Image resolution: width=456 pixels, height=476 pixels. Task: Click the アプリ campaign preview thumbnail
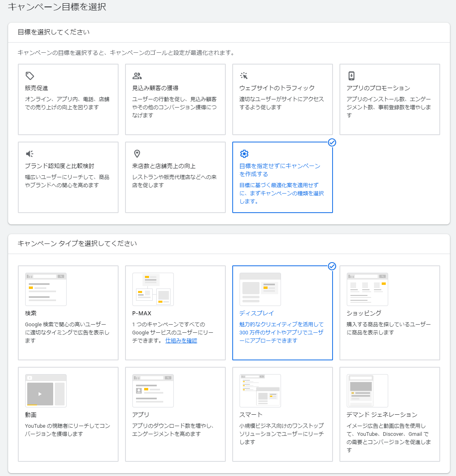click(x=153, y=390)
